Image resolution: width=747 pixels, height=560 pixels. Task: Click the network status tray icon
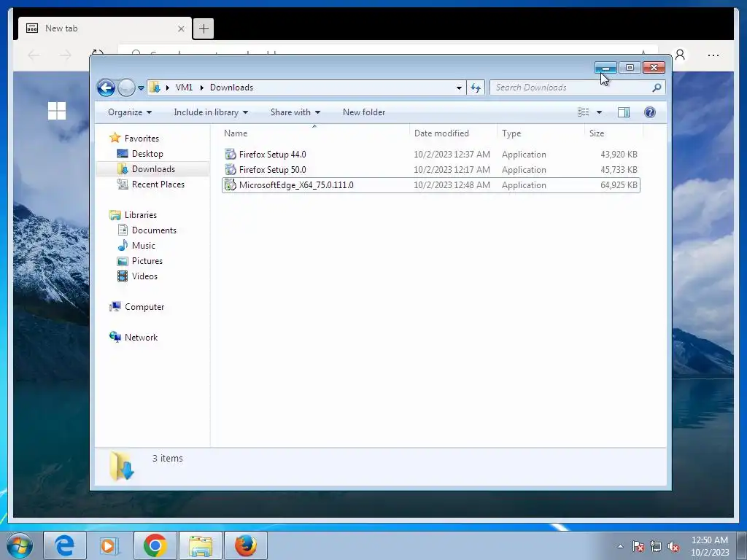point(656,546)
